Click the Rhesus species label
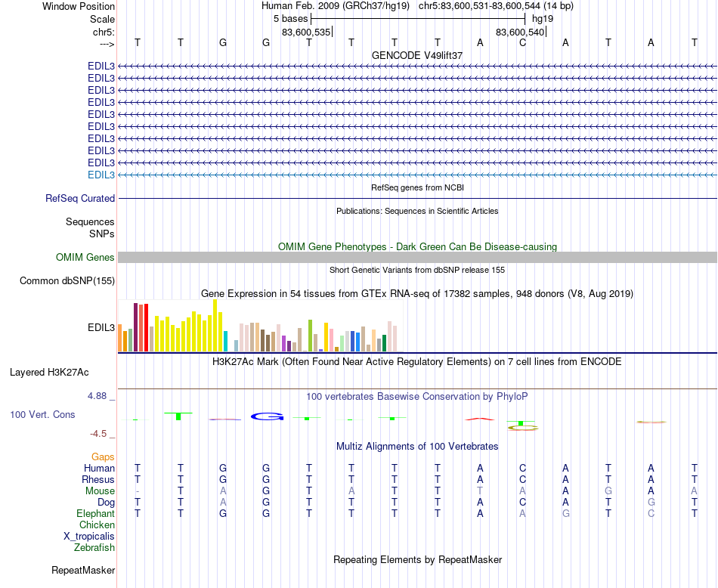Viewport: 718px width, 588px height. point(98,479)
